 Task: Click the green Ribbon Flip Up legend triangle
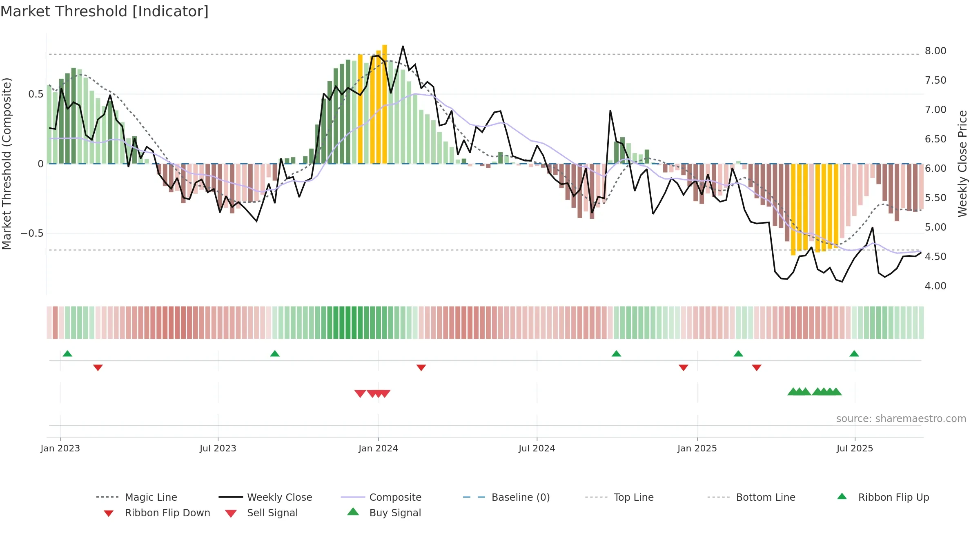click(x=842, y=496)
